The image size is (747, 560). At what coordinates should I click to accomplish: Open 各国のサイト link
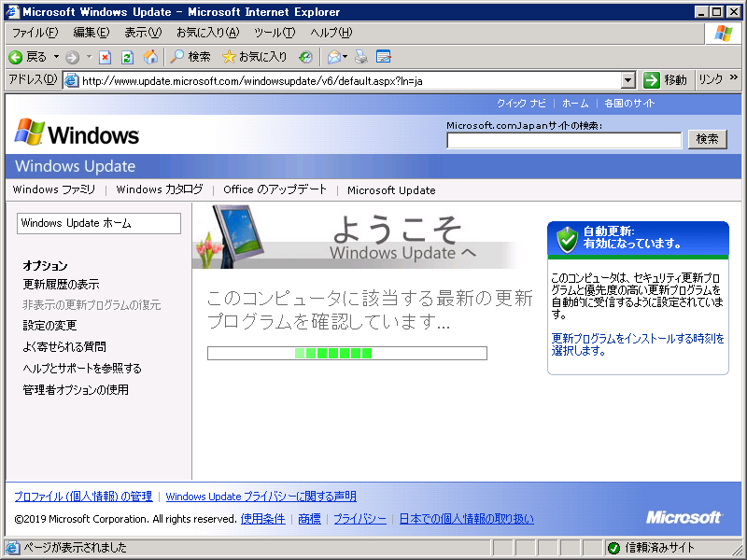pyautogui.click(x=629, y=104)
